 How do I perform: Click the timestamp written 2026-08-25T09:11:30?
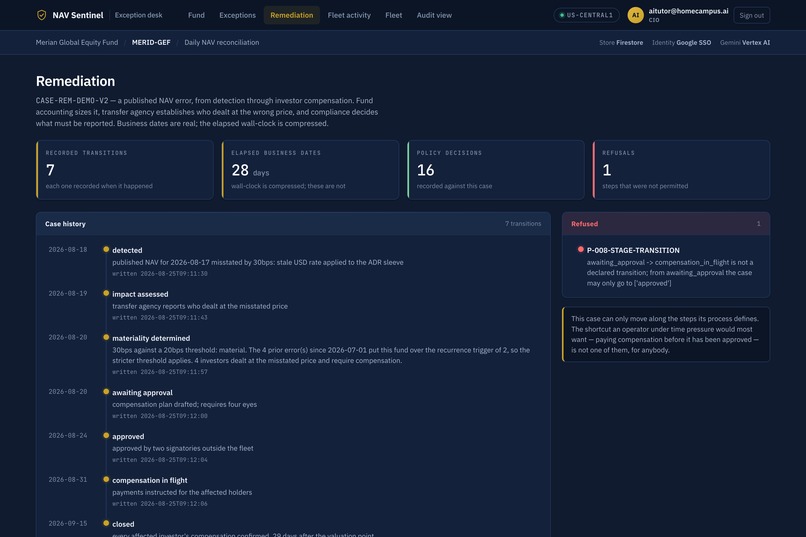coord(160,274)
